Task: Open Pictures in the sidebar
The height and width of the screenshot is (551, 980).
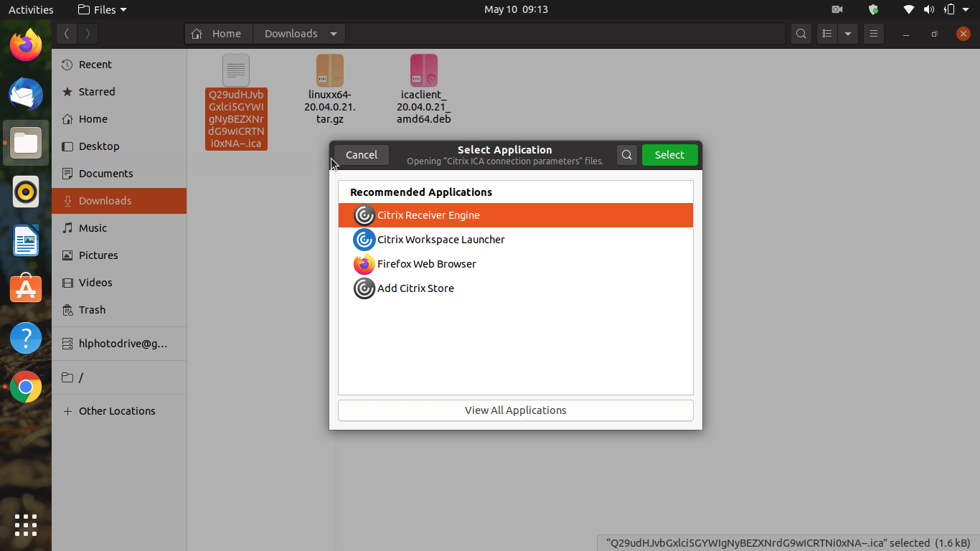Action: point(119,255)
